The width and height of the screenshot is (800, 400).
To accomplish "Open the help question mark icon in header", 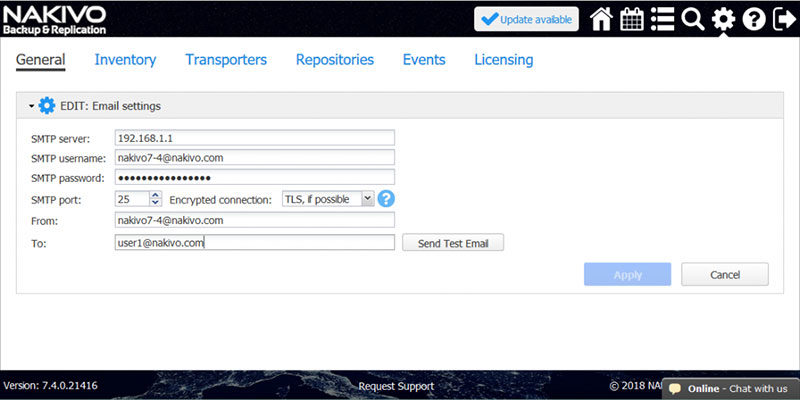I will pos(754,19).
